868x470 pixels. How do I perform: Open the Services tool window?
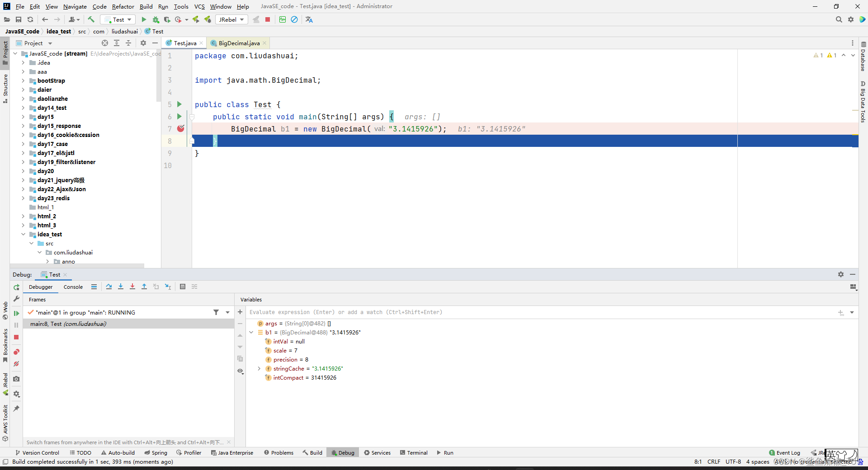(x=377, y=452)
